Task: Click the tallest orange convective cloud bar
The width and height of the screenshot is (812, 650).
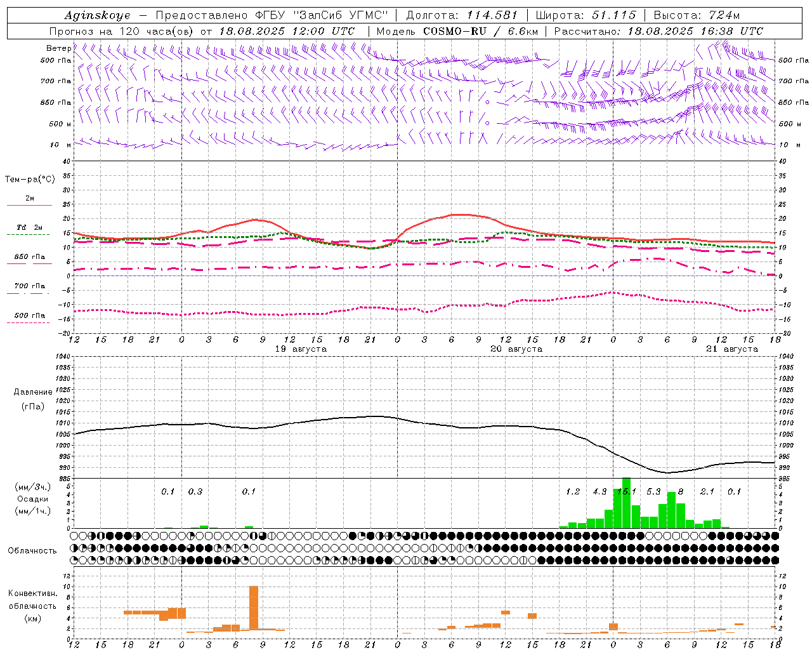Action: 254,607
